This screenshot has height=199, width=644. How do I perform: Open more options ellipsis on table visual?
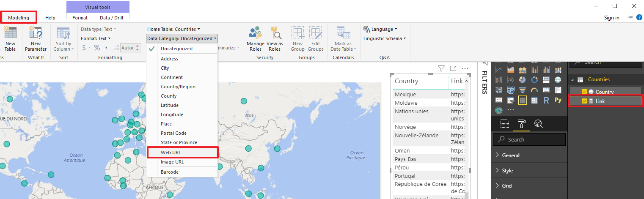click(465, 68)
